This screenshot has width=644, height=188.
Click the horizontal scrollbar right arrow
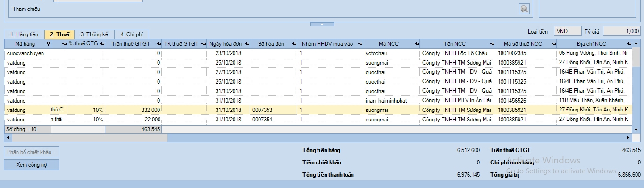tap(628, 137)
